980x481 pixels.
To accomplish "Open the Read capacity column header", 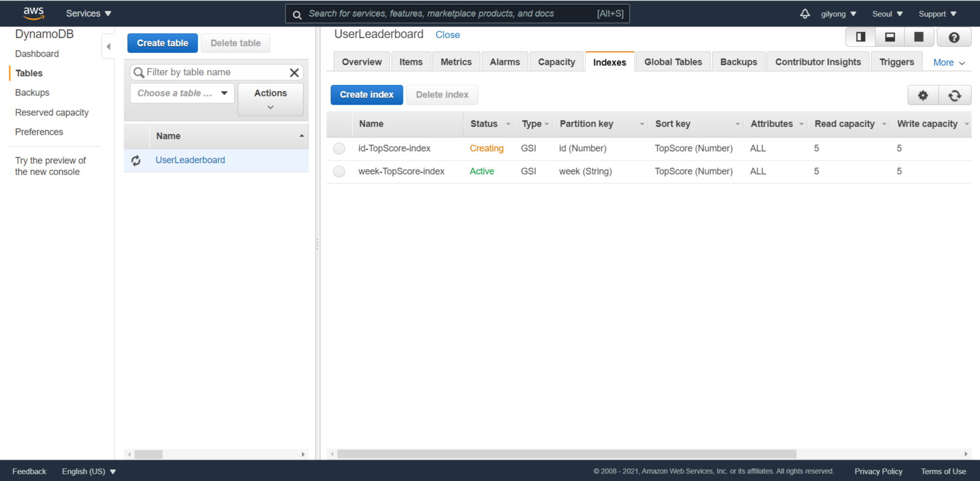I will click(849, 124).
